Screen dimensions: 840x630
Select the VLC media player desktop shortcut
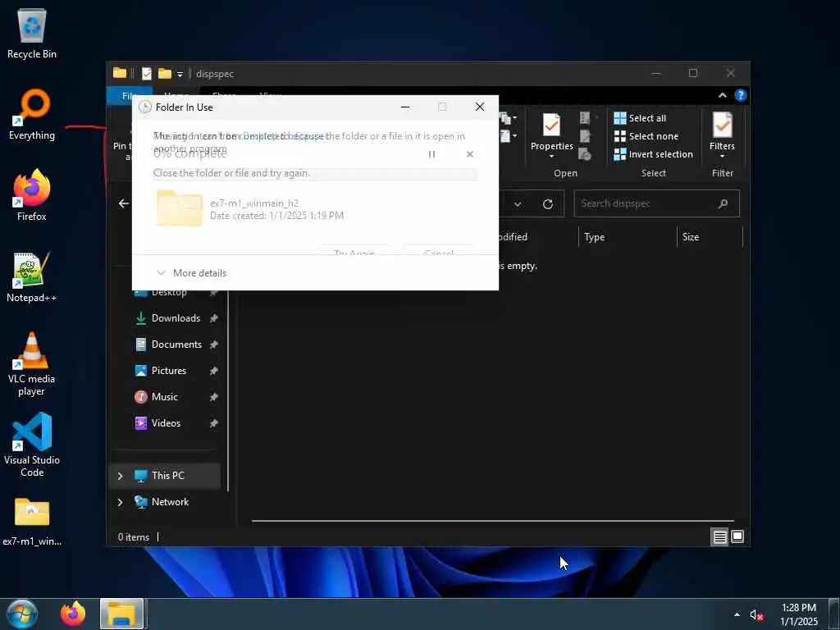(x=32, y=364)
